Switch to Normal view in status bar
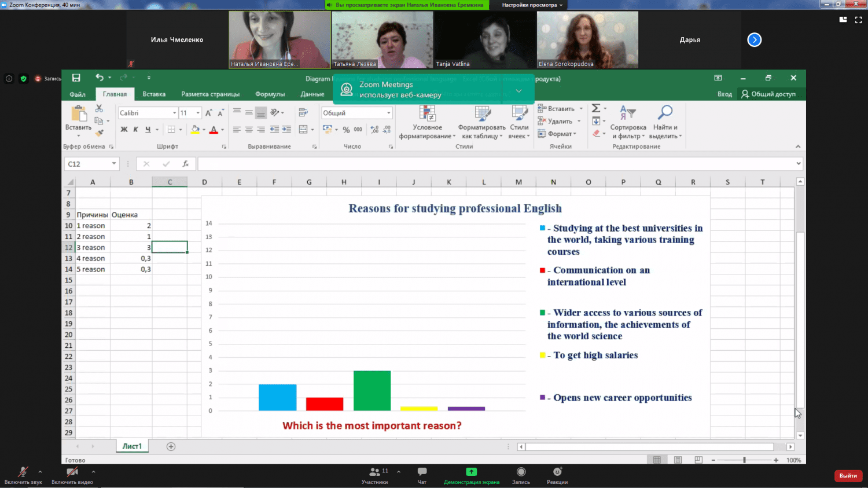Image resolution: width=868 pixels, height=488 pixels. click(x=657, y=460)
